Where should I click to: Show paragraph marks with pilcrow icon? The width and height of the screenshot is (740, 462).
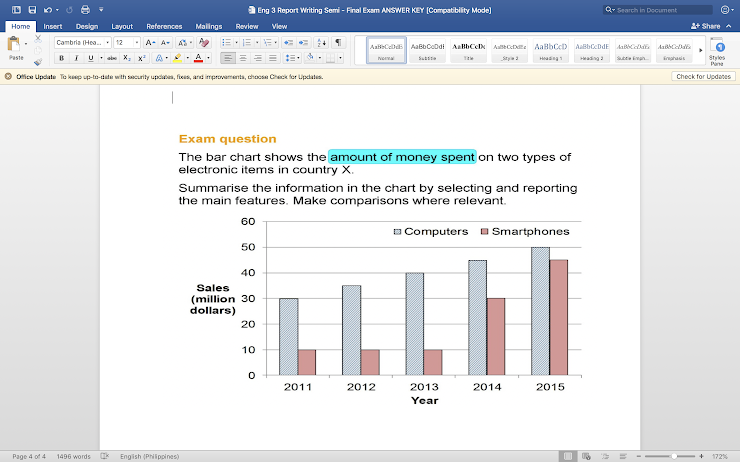click(x=338, y=42)
